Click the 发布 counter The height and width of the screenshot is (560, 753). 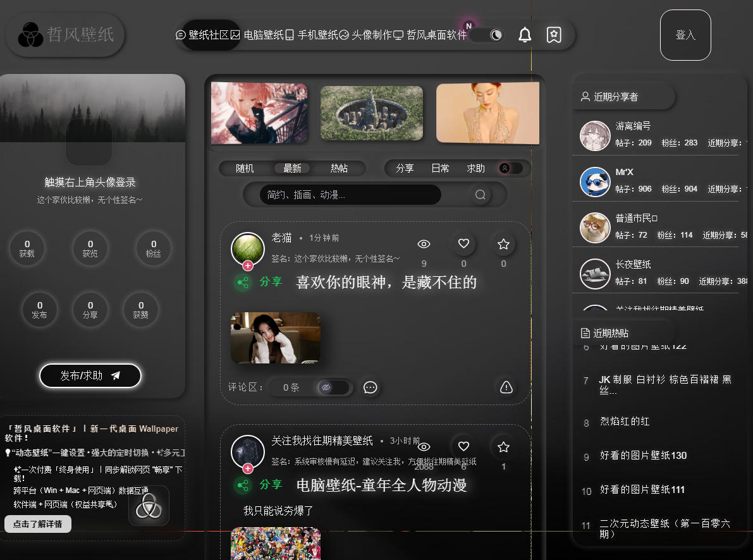coord(39,310)
